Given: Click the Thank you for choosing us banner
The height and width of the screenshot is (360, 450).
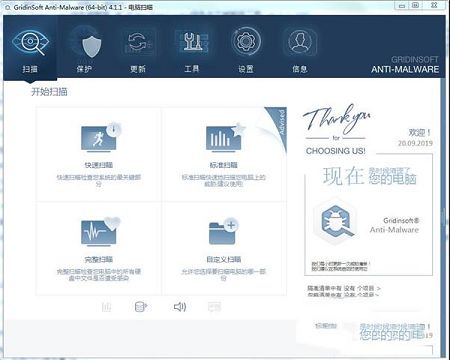Looking at the screenshot, I should [336, 130].
